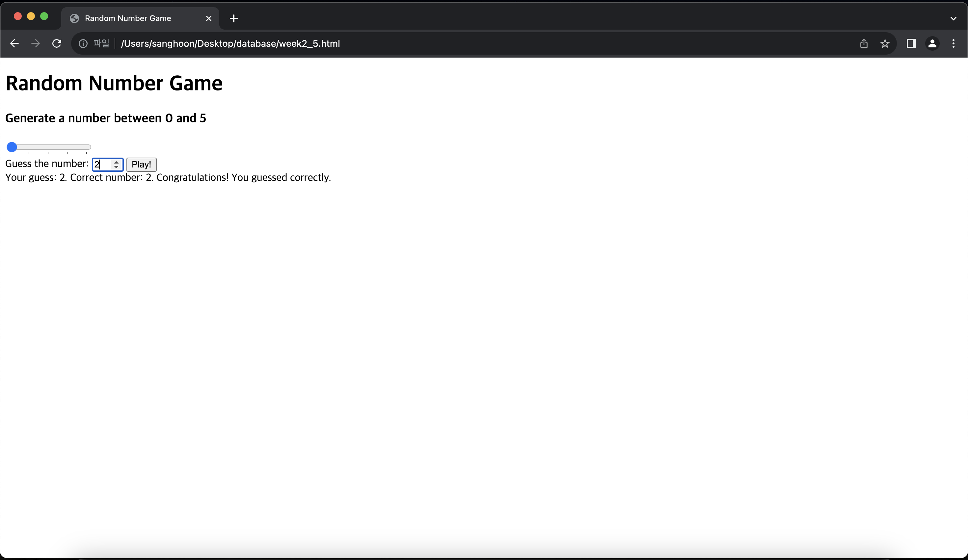Viewport: 968px width, 560px height.
Task: Click the forward navigation arrow
Action: click(x=35, y=43)
